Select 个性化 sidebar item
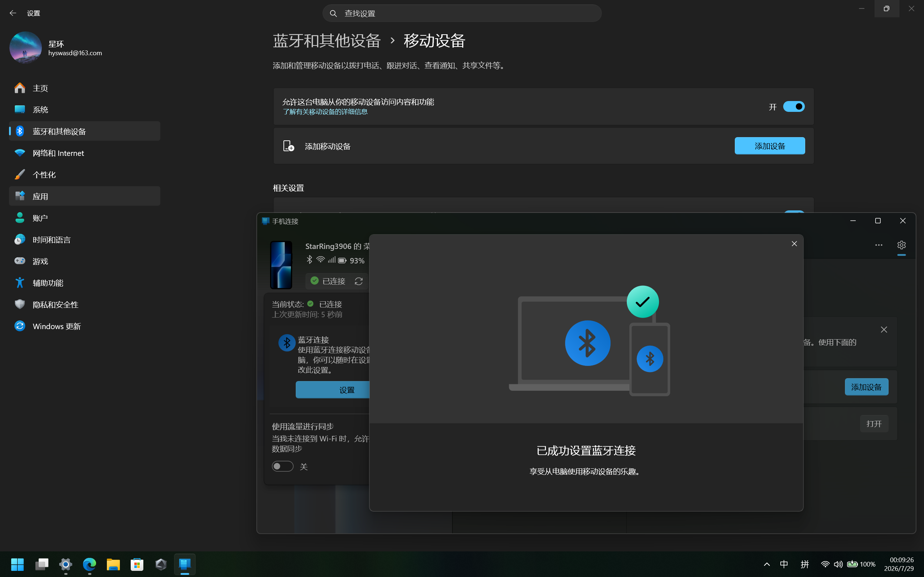 click(84, 175)
